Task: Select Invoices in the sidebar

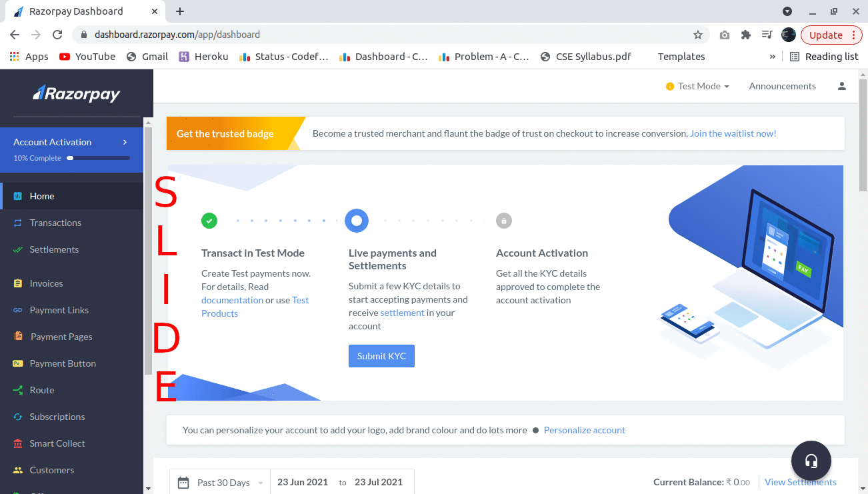Action: coord(72,283)
